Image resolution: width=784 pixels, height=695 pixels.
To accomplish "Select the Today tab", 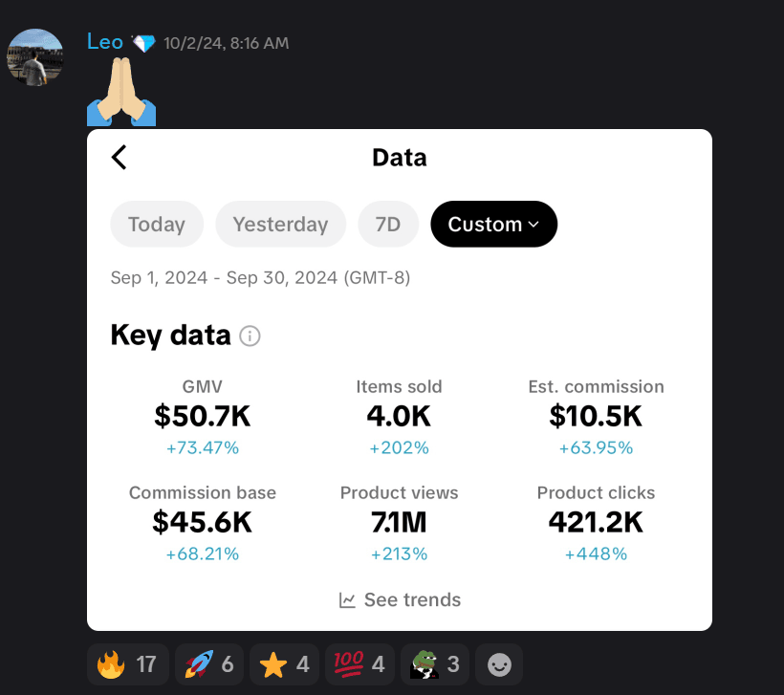I will click(x=157, y=225).
